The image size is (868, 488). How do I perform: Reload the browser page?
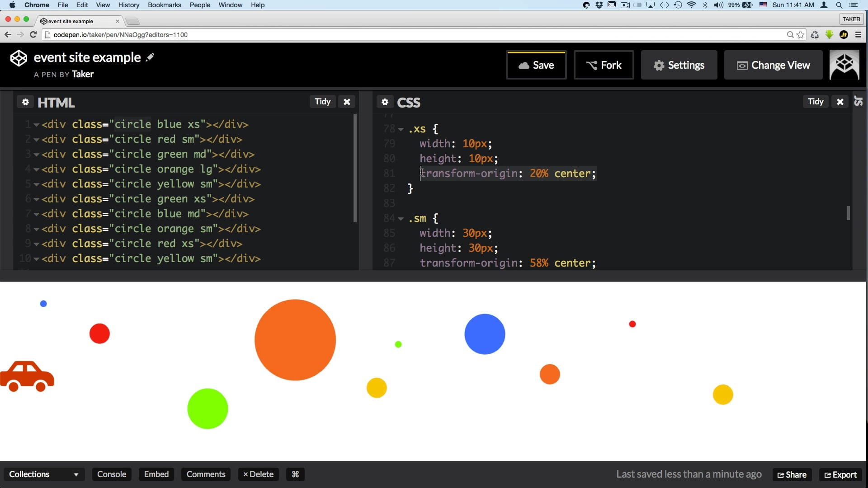33,35
